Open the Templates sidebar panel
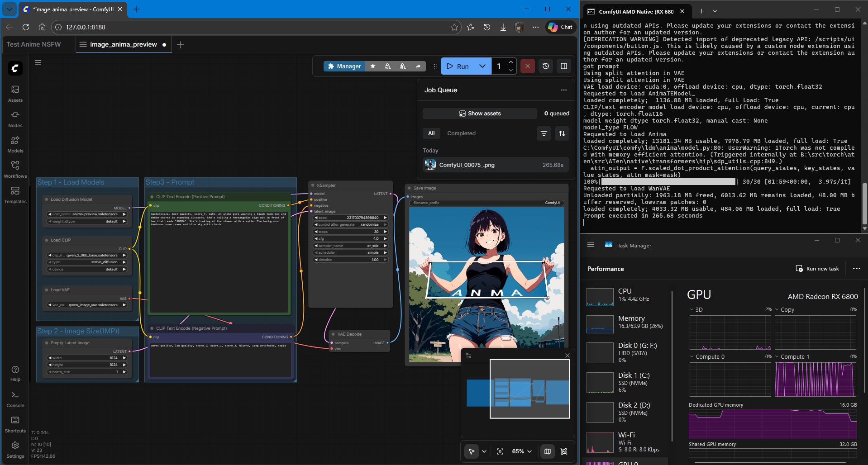Viewport: 868px width, 465px height. (x=15, y=195)
